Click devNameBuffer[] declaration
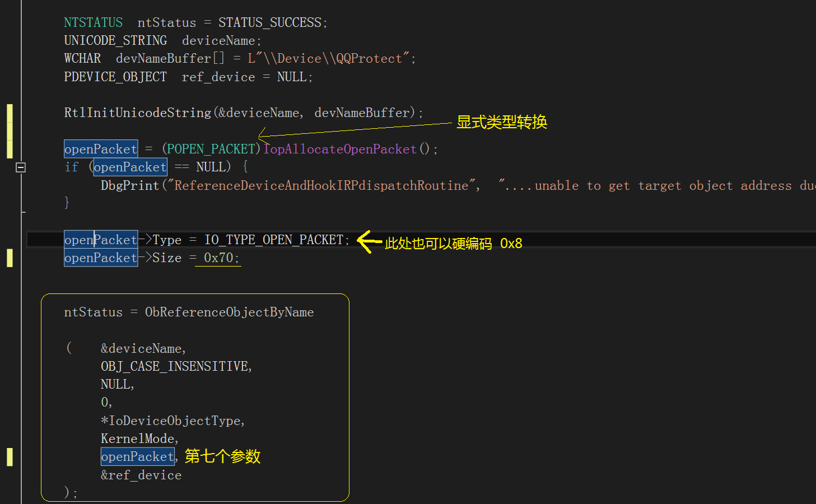The image size is (816, 504). [x=170, y=58]
